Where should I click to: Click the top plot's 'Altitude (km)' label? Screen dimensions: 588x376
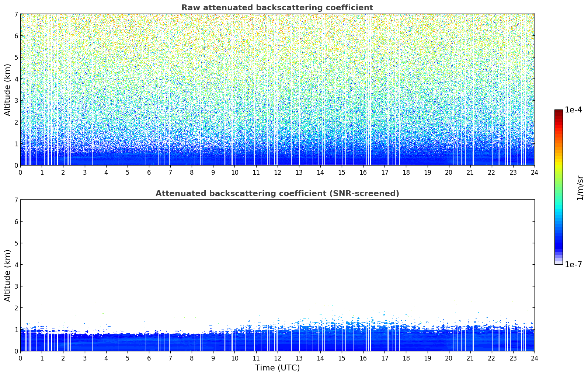8,90
